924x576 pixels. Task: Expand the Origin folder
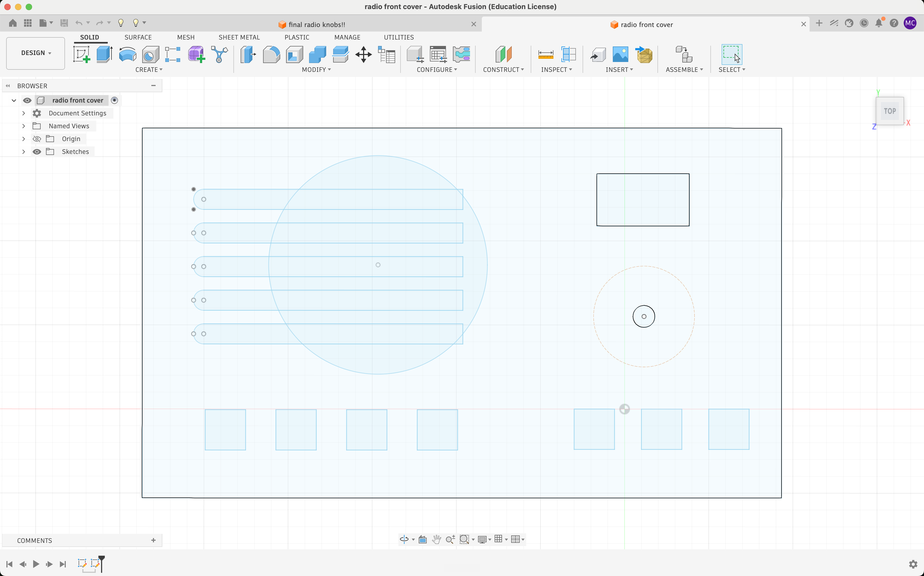click(x=24, y=139)
